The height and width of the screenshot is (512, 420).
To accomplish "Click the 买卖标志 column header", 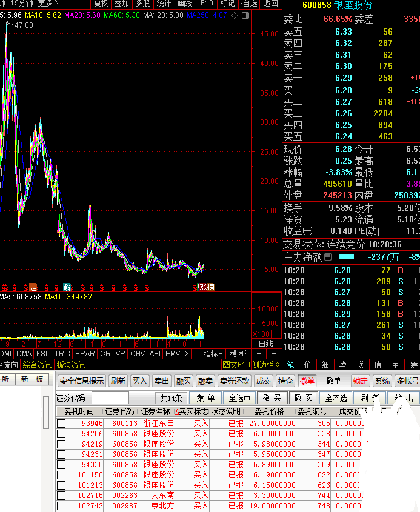I will [x=192, y=411].
